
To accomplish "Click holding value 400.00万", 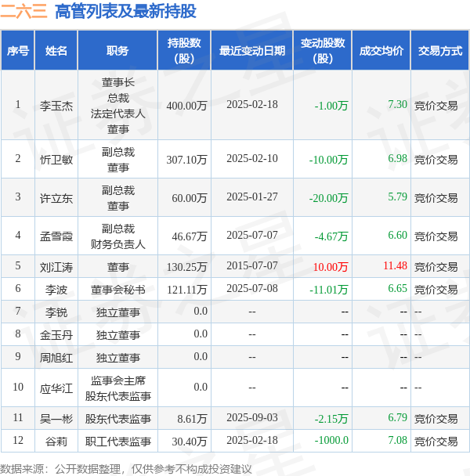I will pos(186,106).
